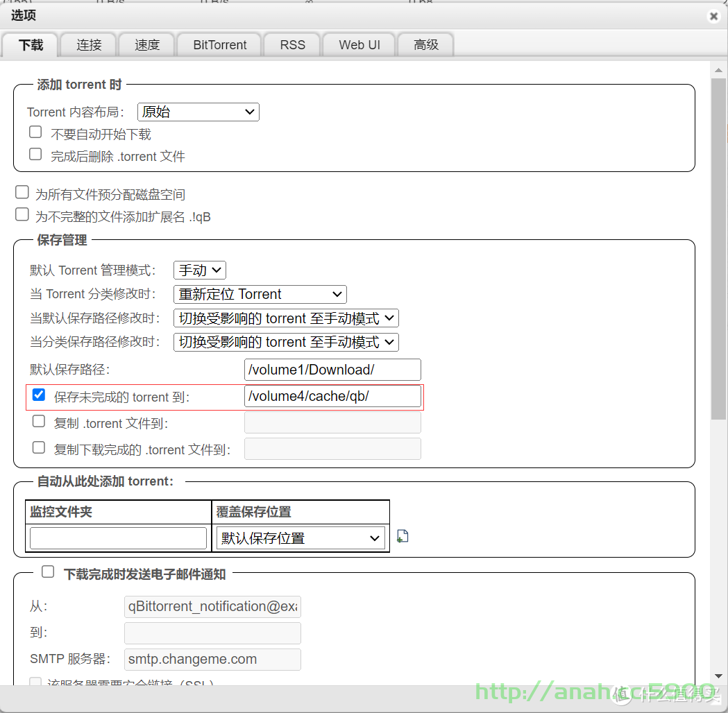Select the RSS tab
The width and height of the screenshot is (728, 713).
(292, 45)
